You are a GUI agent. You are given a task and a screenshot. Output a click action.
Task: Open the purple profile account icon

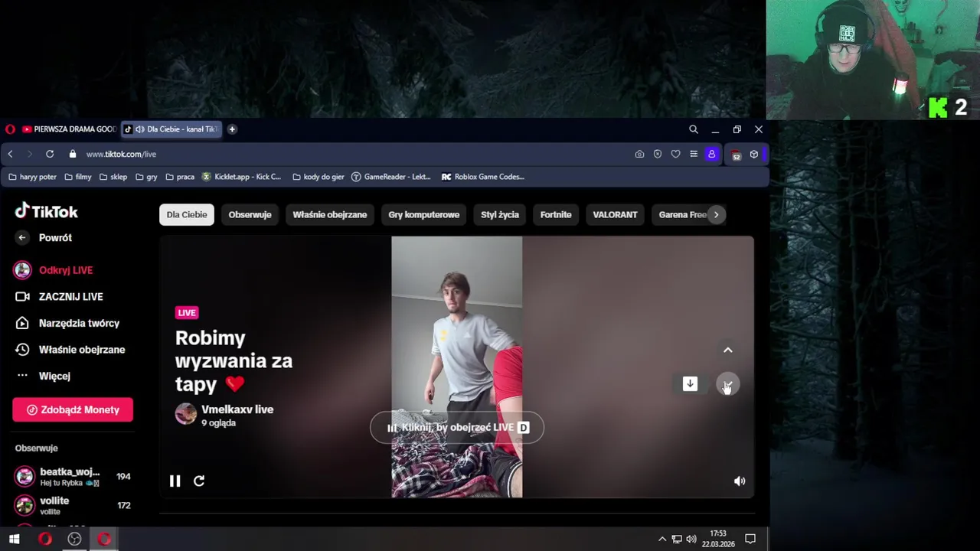pyautogui.click(x=711, y=154)
